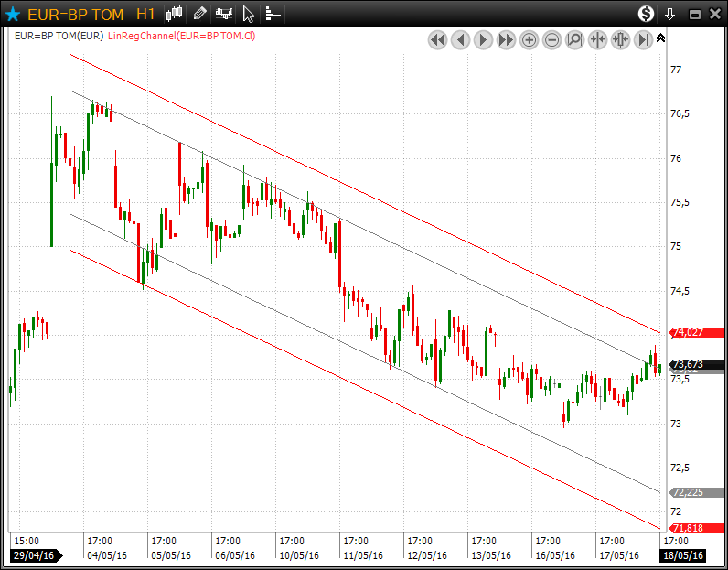Click the dollar sign trade icon

[x=647, y=14]
